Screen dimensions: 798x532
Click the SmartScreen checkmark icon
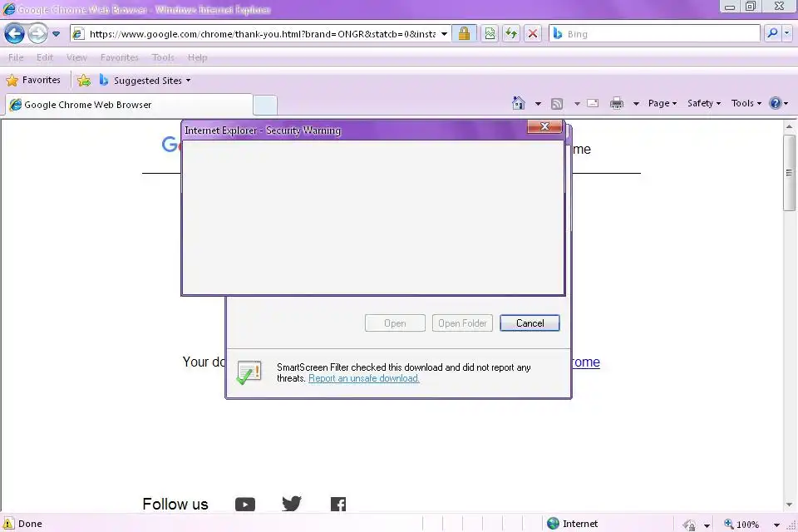(249, 372)
